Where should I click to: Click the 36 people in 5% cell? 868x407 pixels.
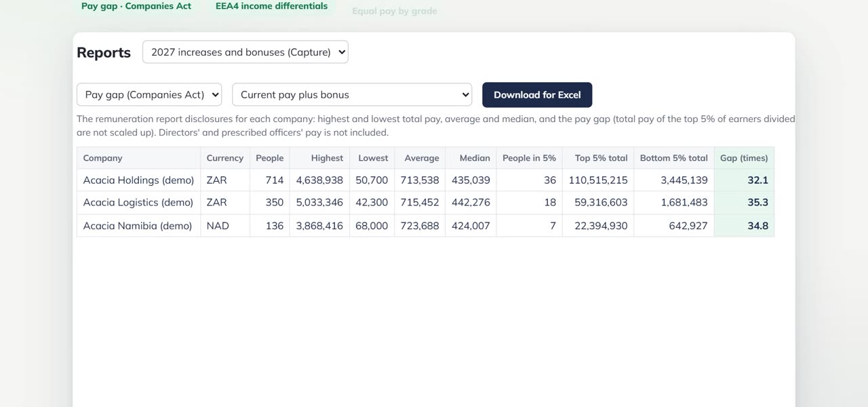click(530, 180)
